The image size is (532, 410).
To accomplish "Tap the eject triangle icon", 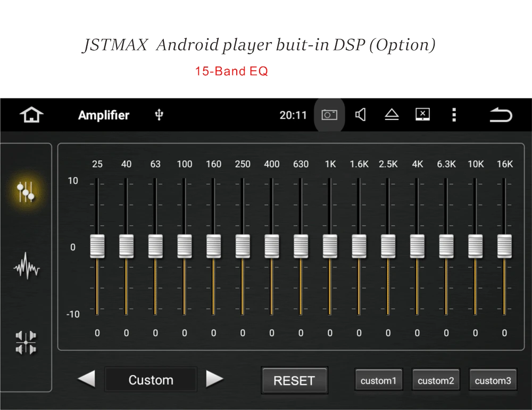I will click(x=392, y=115).
